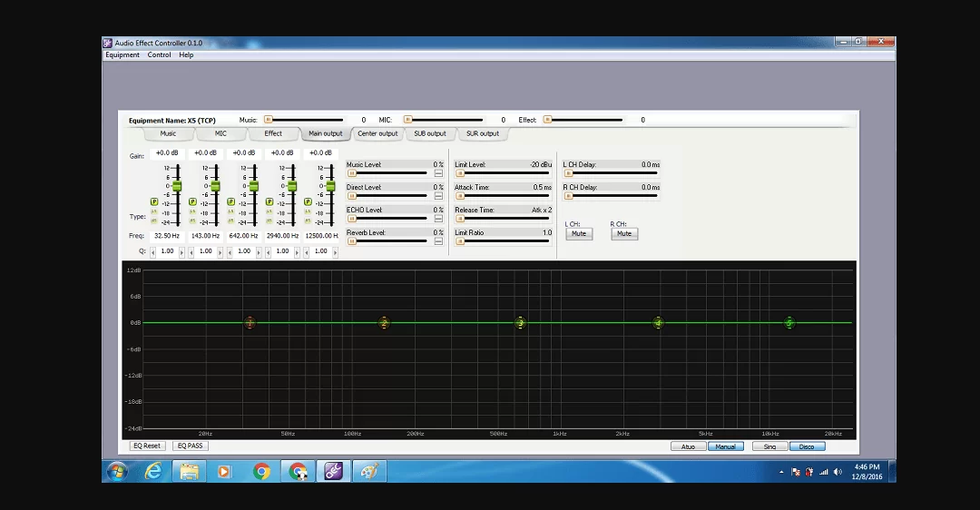Click the Reverb Level minus icon
This screenshot has width=980, height=510.
pyautogui.click(x=438, y=241)
